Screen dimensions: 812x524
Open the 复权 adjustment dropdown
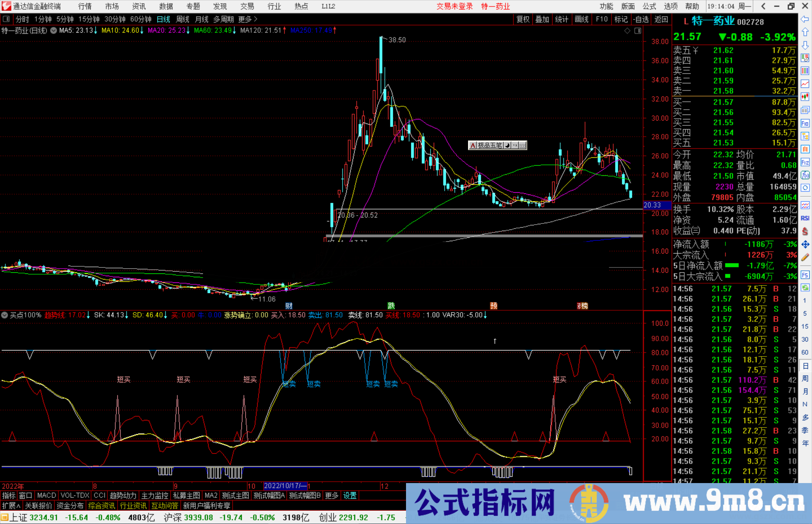click(x=523, y=19)
